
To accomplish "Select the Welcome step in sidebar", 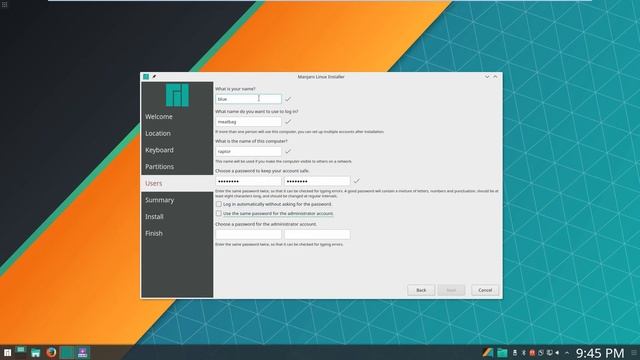I will click(177, 117).
